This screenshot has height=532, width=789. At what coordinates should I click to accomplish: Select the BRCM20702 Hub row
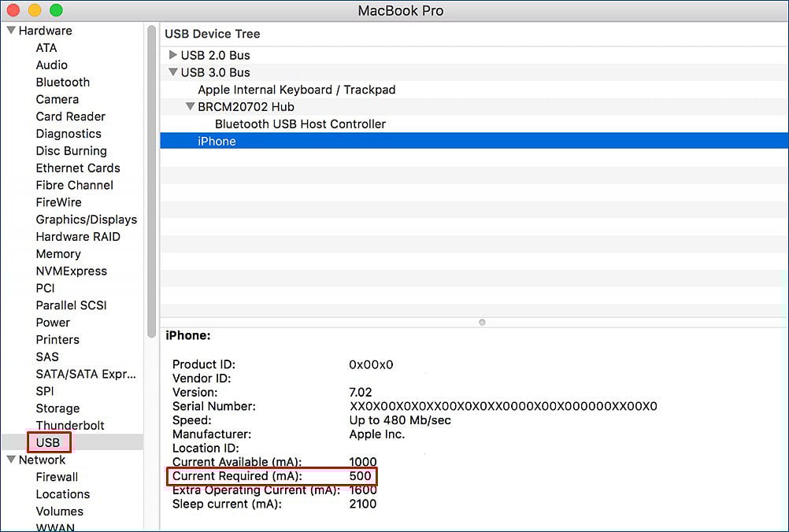click(x=474, y=106)
